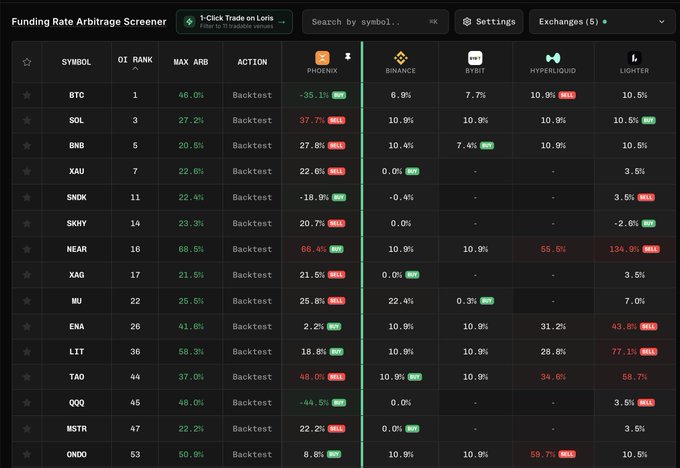Click the BUY badge in SOL Lighter cell
The width and height of the screenshot is (680, 468).
click(x=648, y=120)
